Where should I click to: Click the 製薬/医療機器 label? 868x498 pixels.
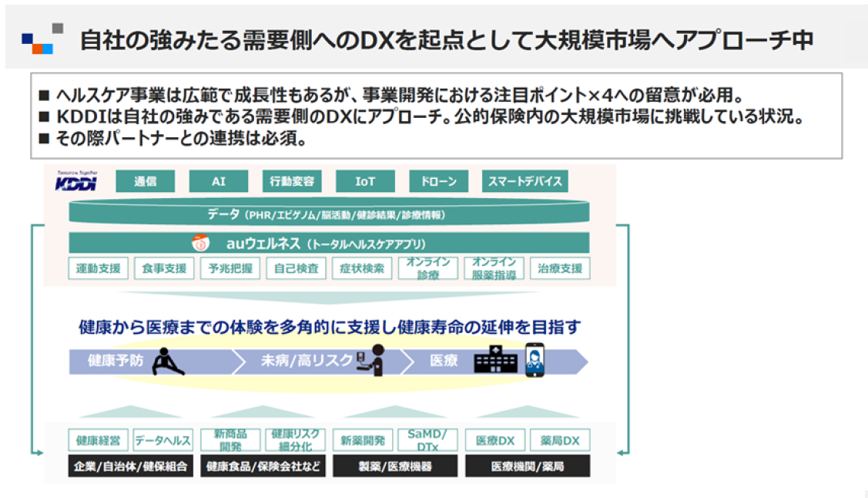click(395, 466)
